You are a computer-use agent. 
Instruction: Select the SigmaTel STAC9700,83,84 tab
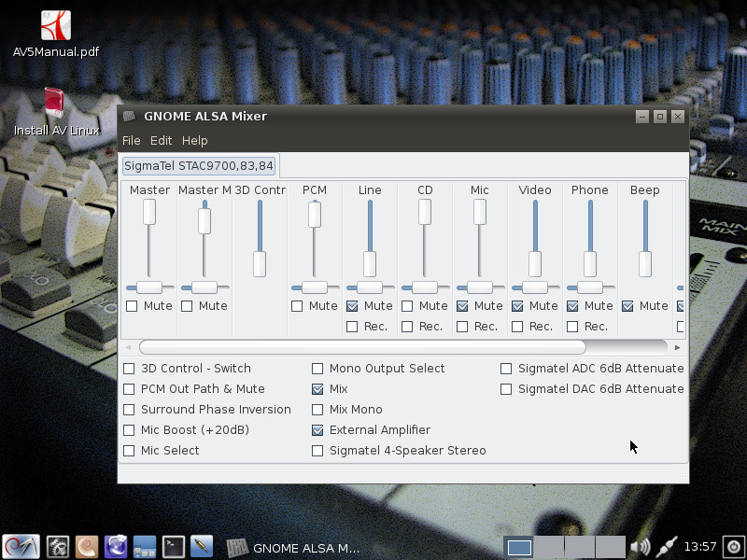(x=199, y=166)
